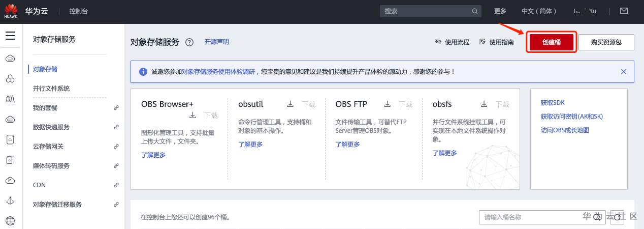Open the 使用指南 link
The height and width of the screenshot is (229, 644).
pyautogui.click(x=496, y=42)
